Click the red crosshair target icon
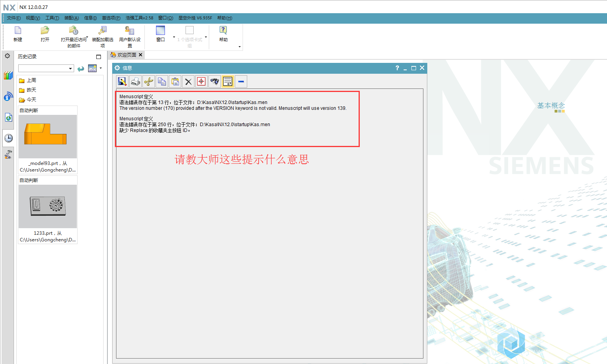The height and width of the screenshot is (364, 607). pyautogui.click(x=201, y=81)
